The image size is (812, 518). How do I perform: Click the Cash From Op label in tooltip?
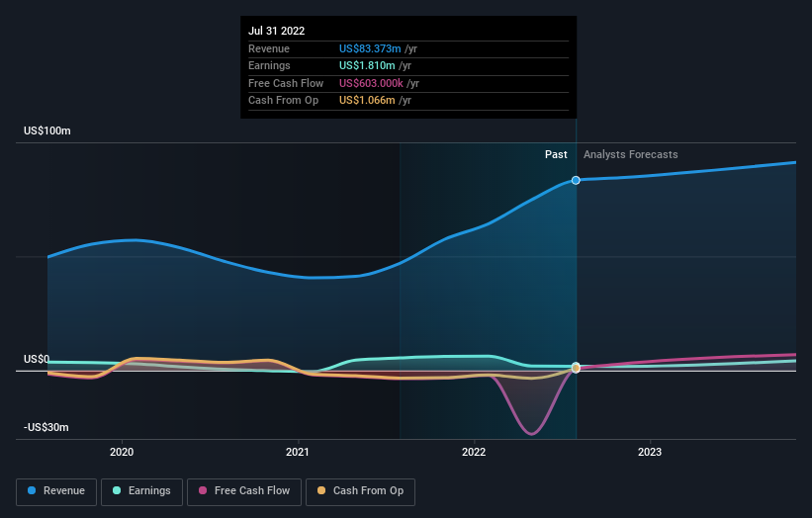click(283, 101)
